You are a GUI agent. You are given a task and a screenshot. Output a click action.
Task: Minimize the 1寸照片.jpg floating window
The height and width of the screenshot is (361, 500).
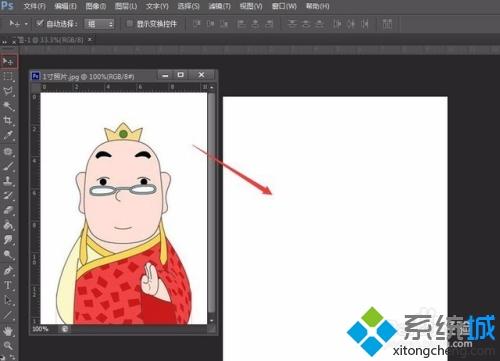165,75
